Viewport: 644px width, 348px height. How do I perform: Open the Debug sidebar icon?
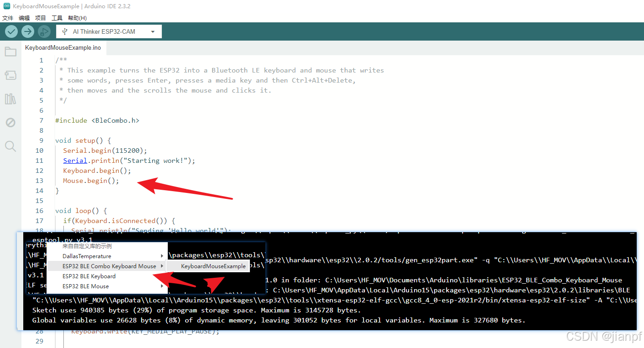pos(10,123)
